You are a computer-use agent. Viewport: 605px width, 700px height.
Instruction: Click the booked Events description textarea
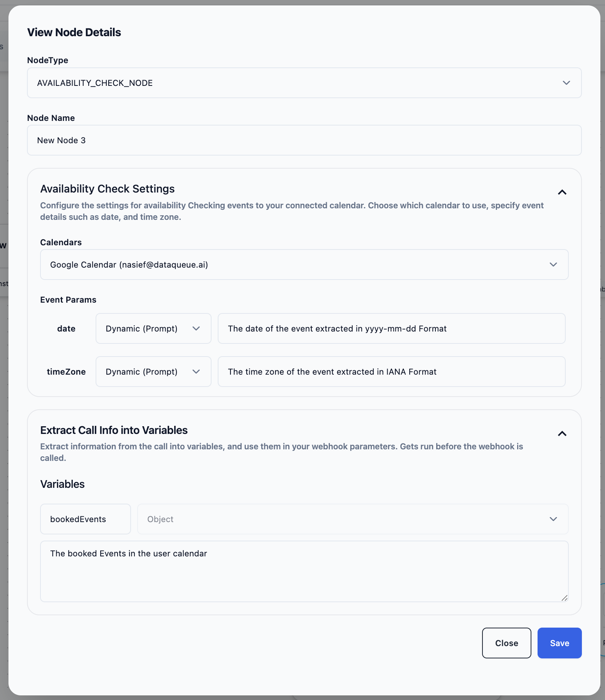click(x=304, y=571)
